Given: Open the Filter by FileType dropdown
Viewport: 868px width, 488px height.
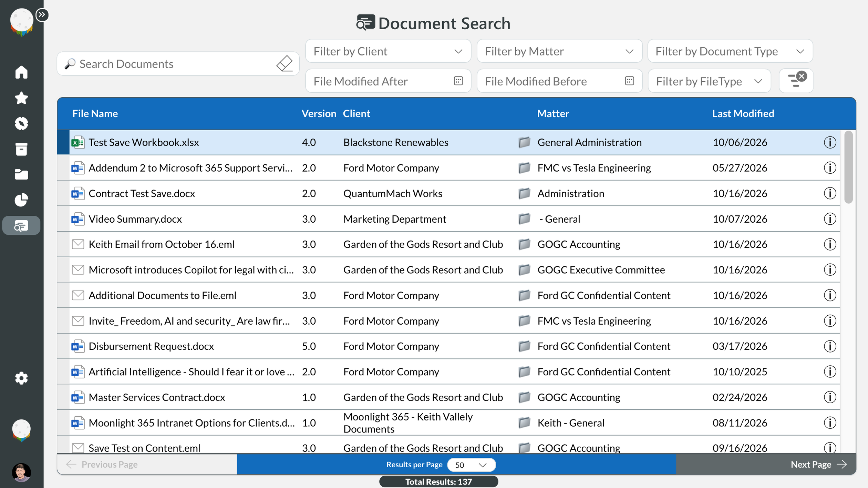Looking at the screenshot, I should 709,81.
